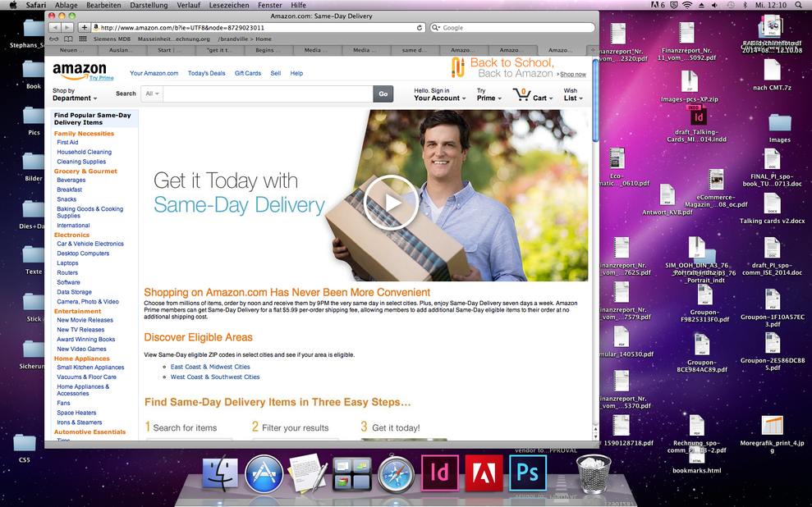Launch Photoshop from the Dock
812x507 pixels.
[528, 473]
